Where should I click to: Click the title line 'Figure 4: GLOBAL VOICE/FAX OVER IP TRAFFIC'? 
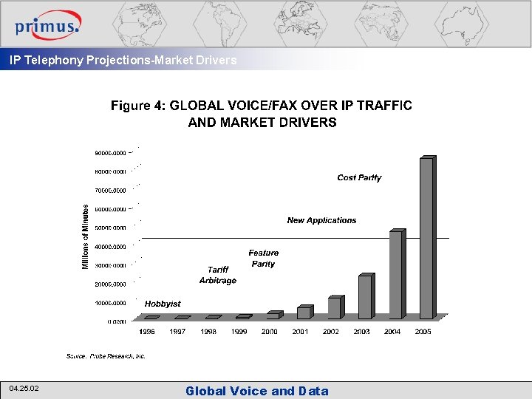click(262, 106)
